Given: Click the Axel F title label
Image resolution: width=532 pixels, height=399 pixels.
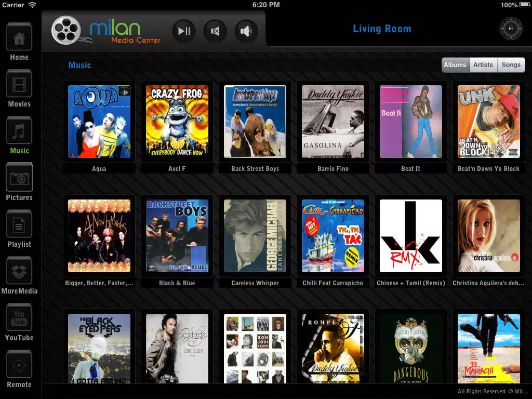Looking at the screenshot, I should 177,169.
